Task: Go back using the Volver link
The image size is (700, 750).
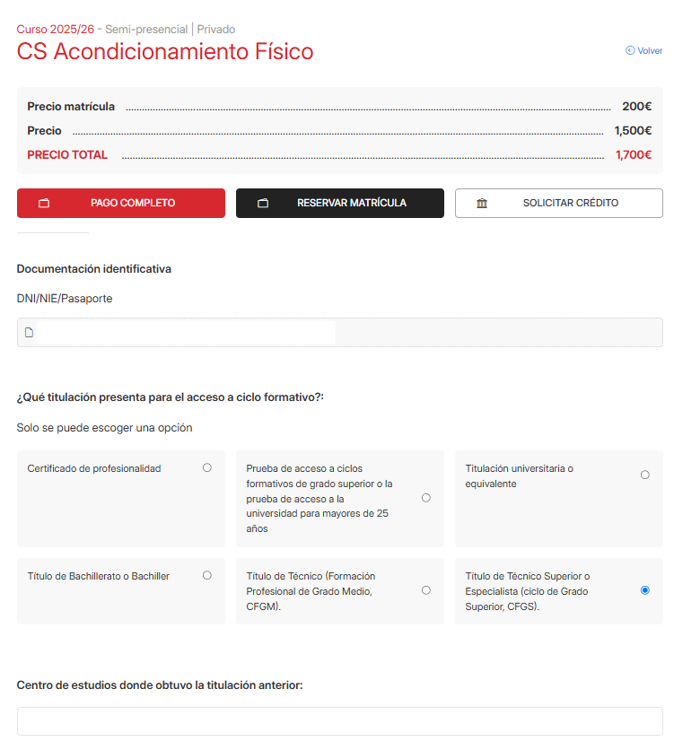Action: pos(644,51)
